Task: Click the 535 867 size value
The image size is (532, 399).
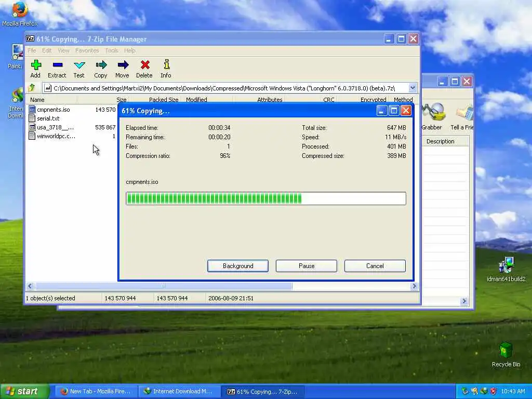Action: point(105,127)
